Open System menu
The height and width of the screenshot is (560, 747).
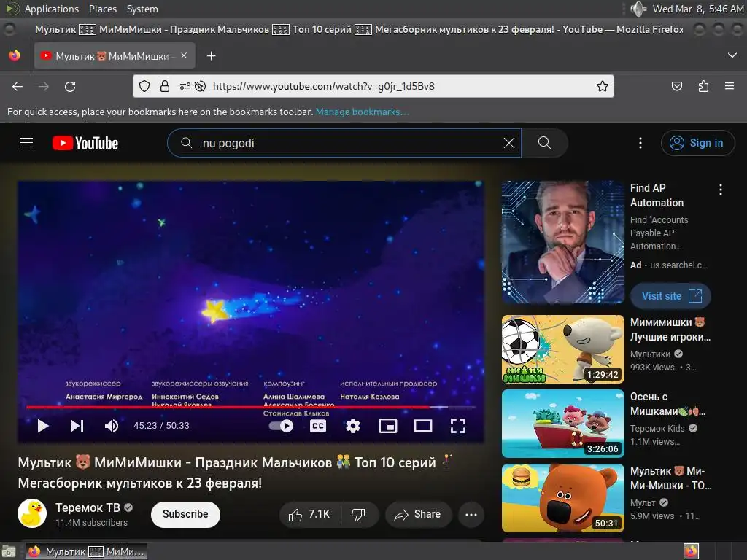click(x=142, y=9)
